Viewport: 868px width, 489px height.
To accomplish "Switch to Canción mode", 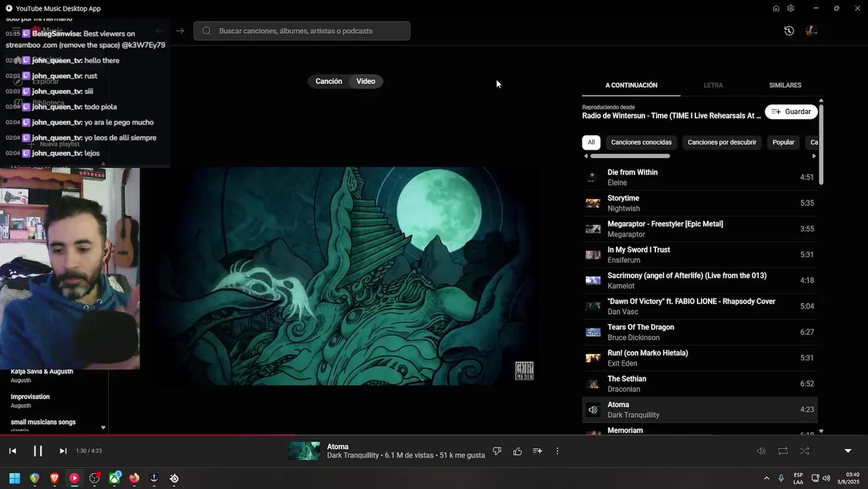I will tap(329, 81).
